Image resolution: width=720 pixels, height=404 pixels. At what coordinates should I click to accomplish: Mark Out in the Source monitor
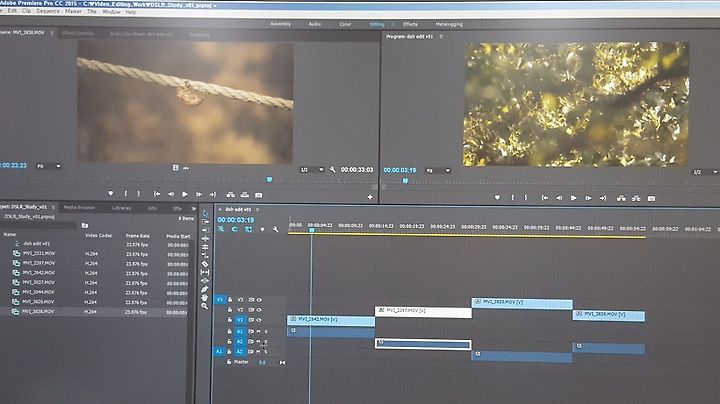pyautogui.click(x=138, y=194)
